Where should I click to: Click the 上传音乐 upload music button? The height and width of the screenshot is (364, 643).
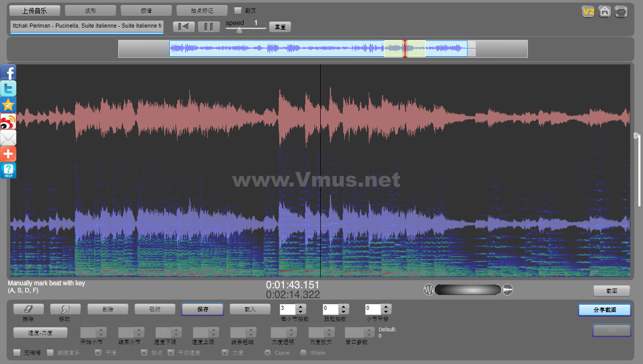click(35, 10)
